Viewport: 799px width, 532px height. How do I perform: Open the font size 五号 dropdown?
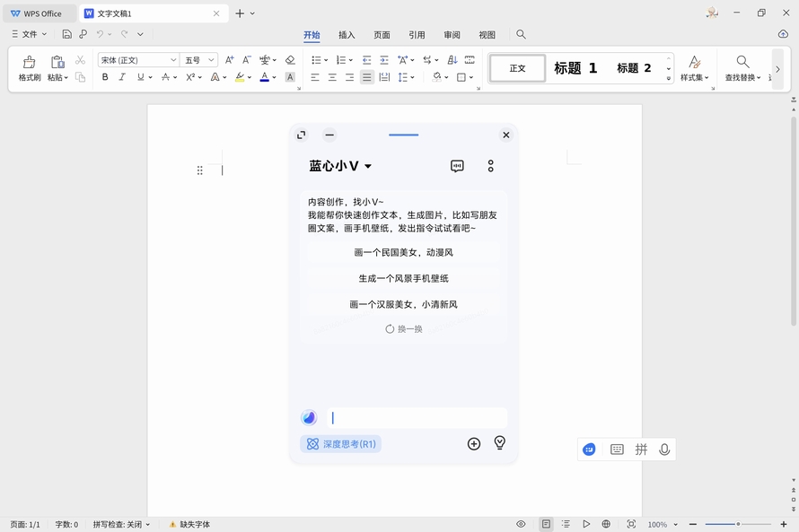211,60
